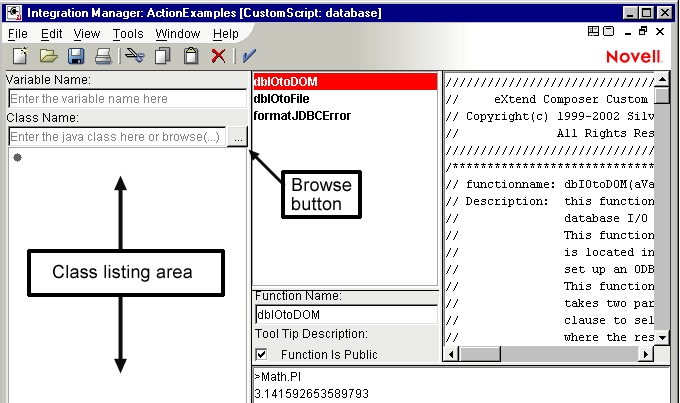Close the Integration Manager window
The image size is (680, 403).
click(x=664, y=13)
